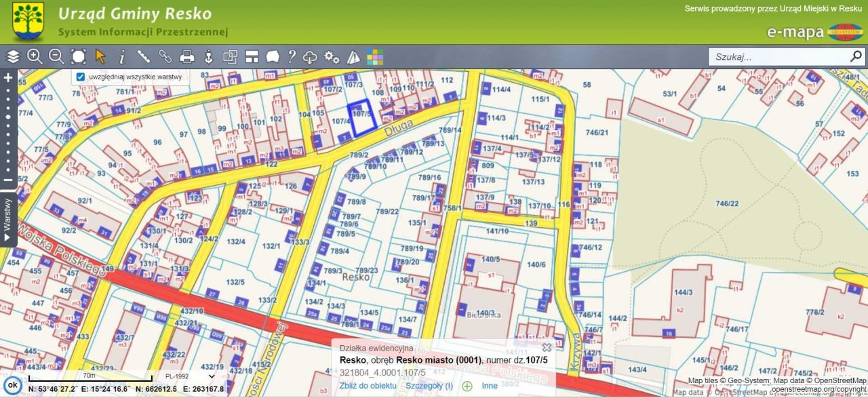
Task: Expand parcel options with green plus icon
Action: [467, 386]
